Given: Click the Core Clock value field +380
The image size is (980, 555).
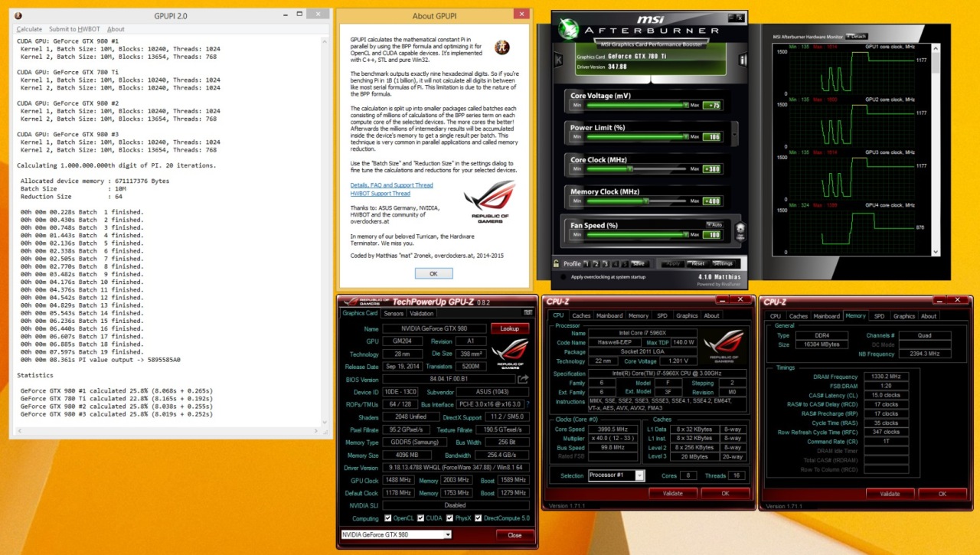Looking at the screenshot, I should (x=712, y=168).
